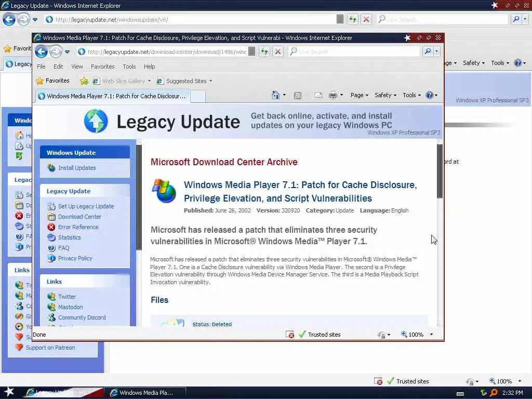Open Twitter link in Links section

pyautogui.click(x=67, y=297)
